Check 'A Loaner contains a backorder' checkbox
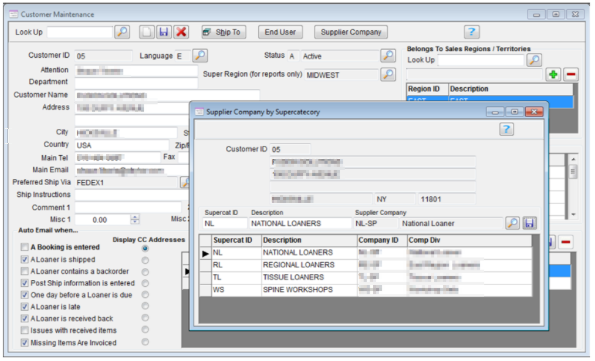 coord(25,271)
